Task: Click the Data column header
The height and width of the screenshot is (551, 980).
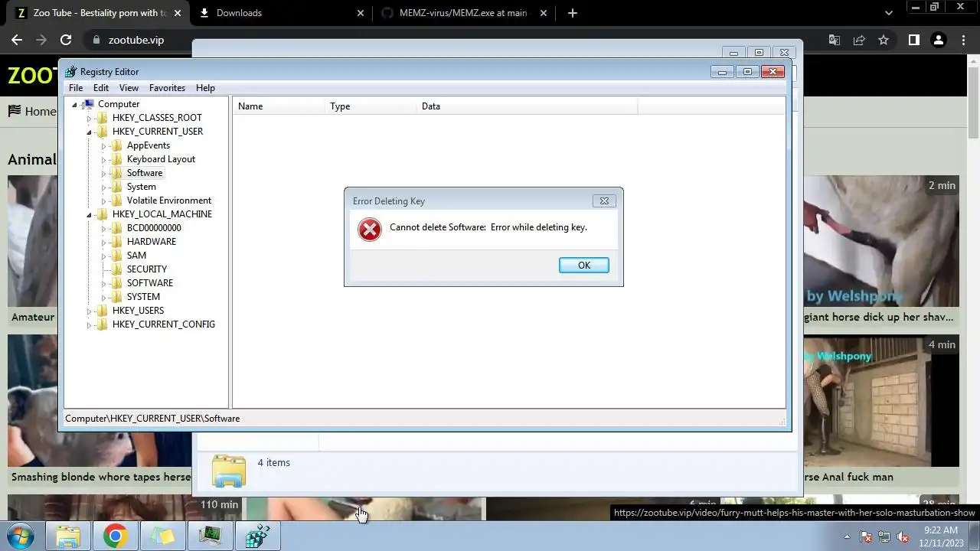Action: click(x=527, y=106)
